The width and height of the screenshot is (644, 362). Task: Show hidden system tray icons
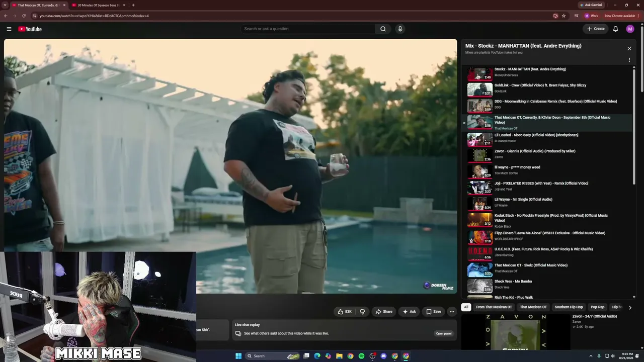pyautogui.click(x=591, y=356)
